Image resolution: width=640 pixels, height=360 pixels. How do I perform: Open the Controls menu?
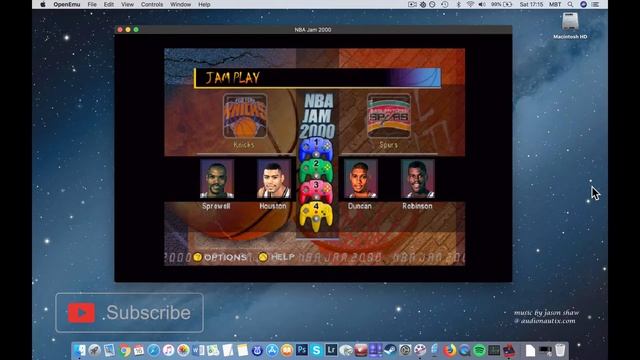click(x=152, y=4)
